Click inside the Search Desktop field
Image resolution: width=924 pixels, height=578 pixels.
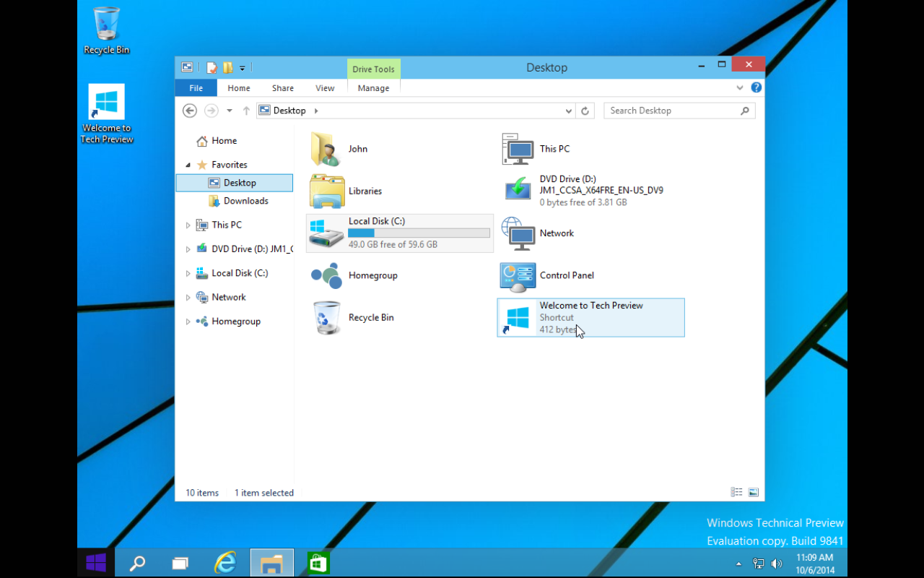[x=679, y=111]
